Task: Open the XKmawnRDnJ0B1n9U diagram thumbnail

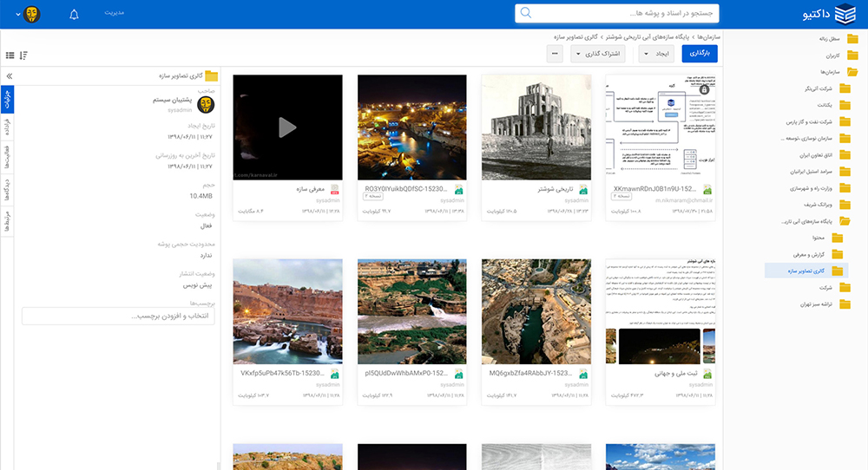Action: [661, 127]
